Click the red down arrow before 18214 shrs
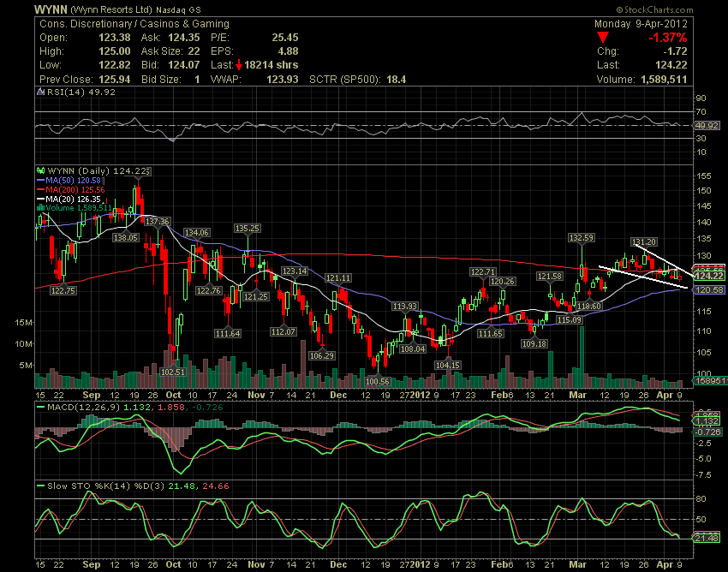 239,65
